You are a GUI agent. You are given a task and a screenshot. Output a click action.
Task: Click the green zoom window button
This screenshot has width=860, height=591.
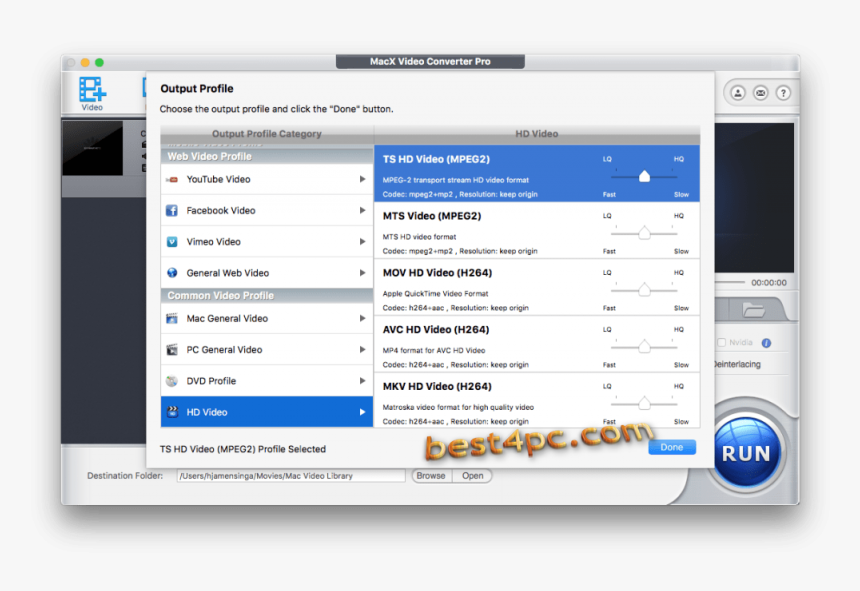pyautogui.click(x=99, y=62)
